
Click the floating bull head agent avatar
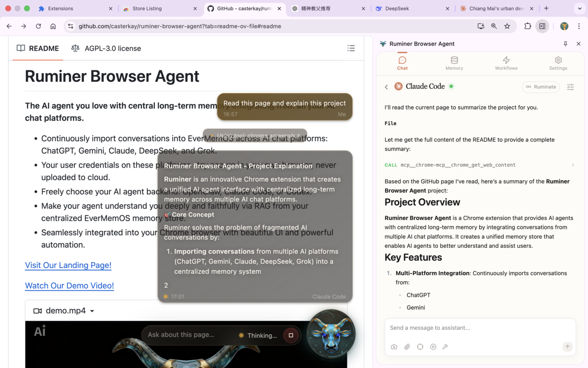point(331,334)
